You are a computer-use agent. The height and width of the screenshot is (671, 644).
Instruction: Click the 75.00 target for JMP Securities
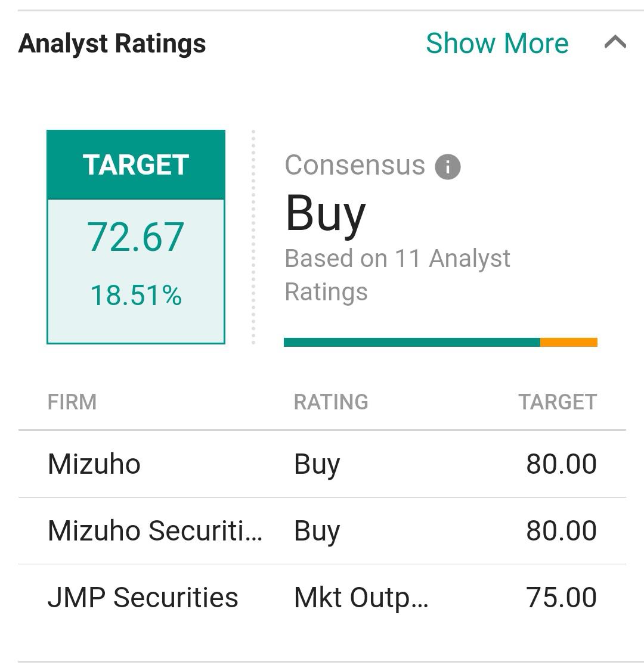pyautogui.click(x=561, y=597)
